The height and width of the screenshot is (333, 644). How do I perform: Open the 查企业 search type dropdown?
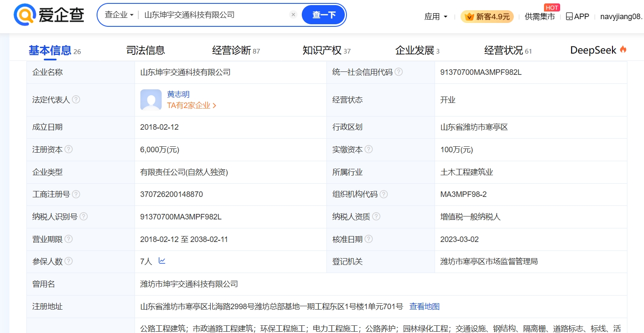click(119, 15)
